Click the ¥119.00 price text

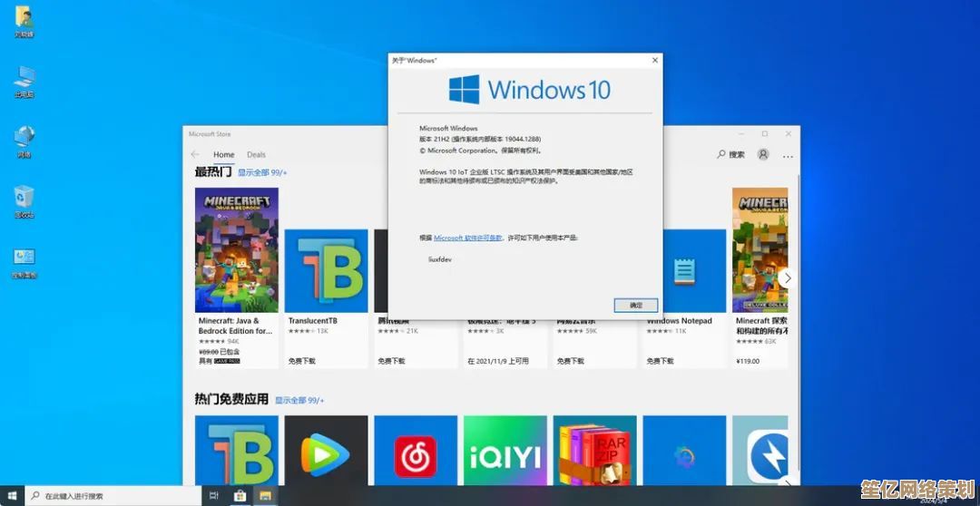pos(748,361)
